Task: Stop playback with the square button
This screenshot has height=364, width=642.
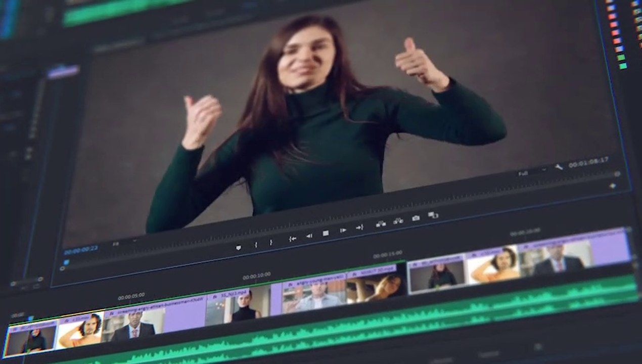Action: [x=326, y=233]
